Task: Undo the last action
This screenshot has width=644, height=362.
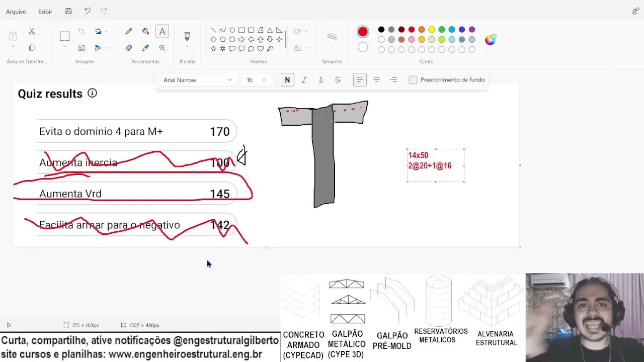Action: 88,11
